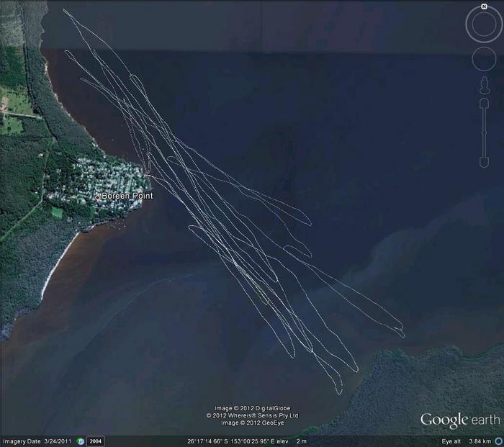Click the DigitalGlobe image copyright text

click(251, 408)
